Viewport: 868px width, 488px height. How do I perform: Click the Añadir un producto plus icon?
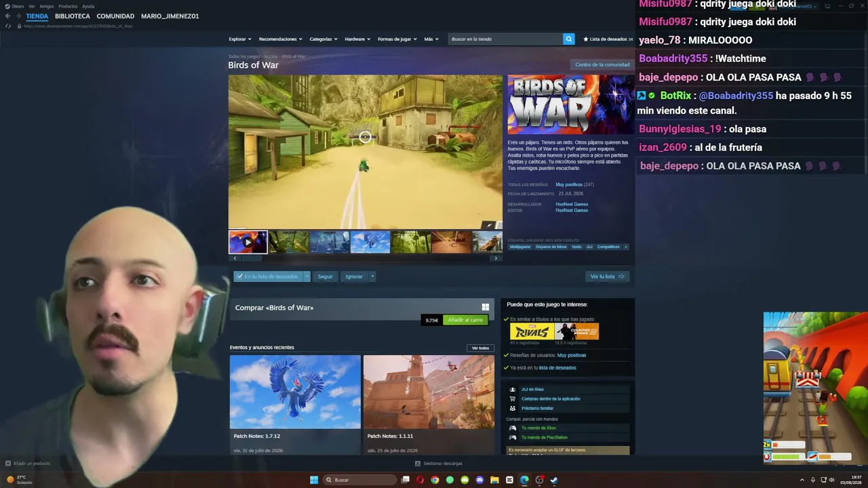click(x=8, y=464)
